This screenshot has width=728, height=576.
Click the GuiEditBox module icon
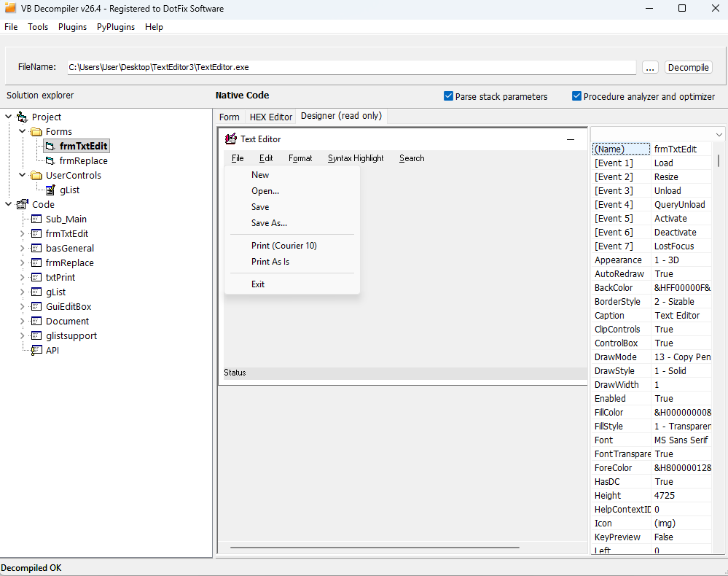click(x=36, y=306)
